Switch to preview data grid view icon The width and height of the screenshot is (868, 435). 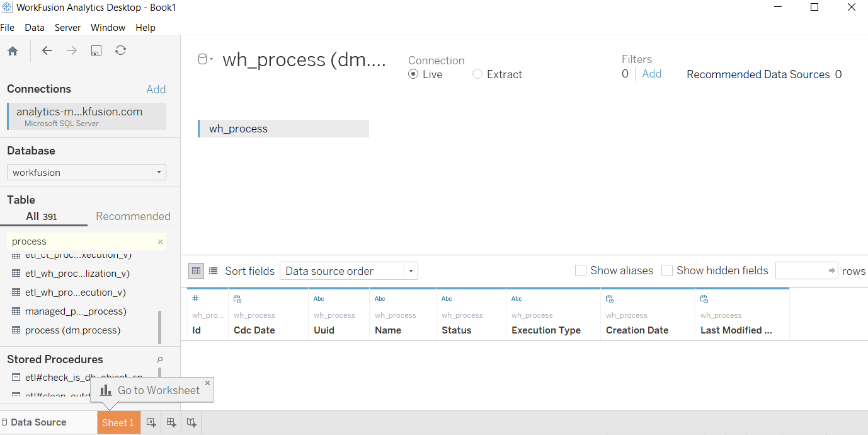point(197,271)
